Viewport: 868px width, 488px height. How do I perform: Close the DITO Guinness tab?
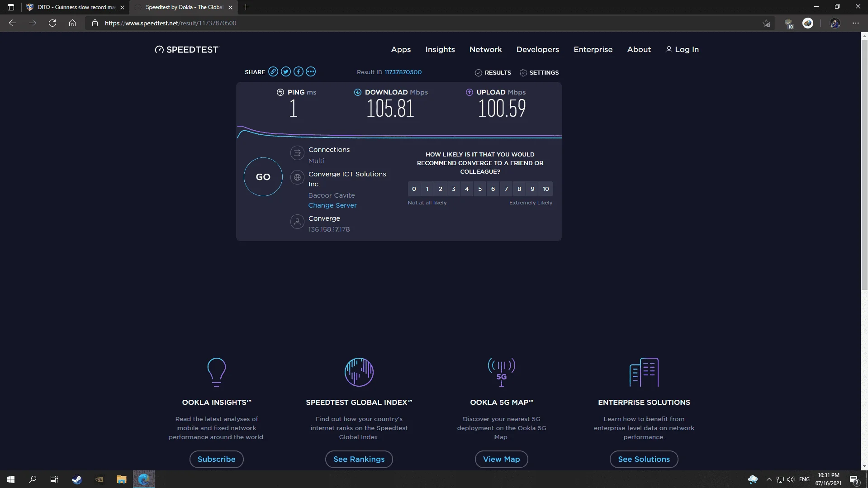pos(122,7)
